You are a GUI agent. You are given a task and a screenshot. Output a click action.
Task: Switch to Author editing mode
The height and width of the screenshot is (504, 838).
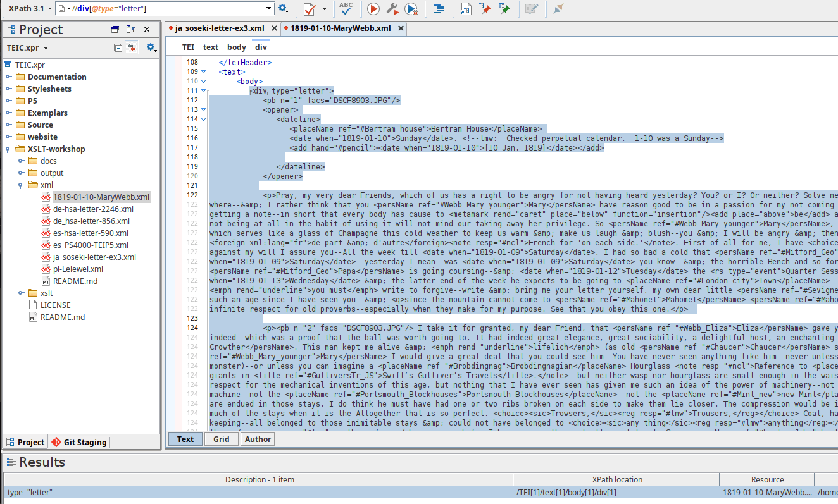258,439
